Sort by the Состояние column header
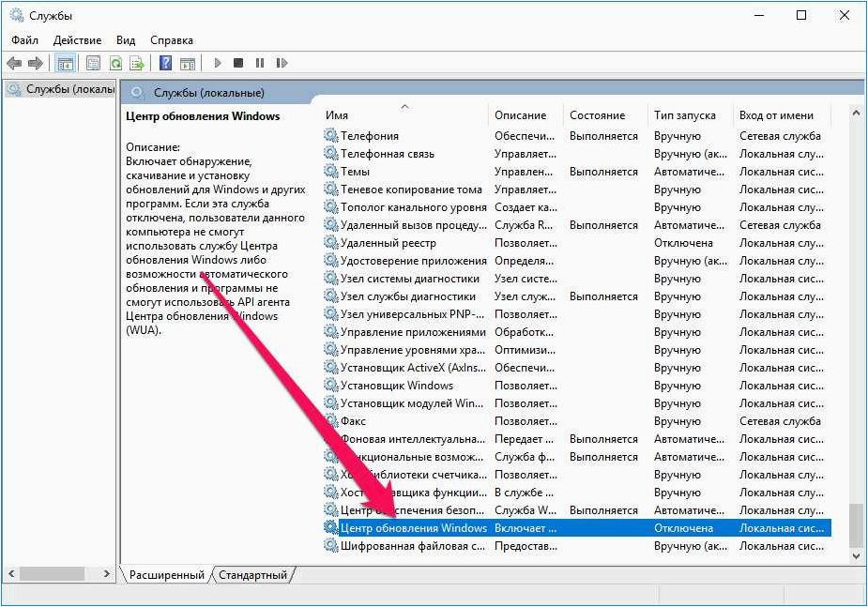This screenshot has height=607, width=868. coord(605,115)
